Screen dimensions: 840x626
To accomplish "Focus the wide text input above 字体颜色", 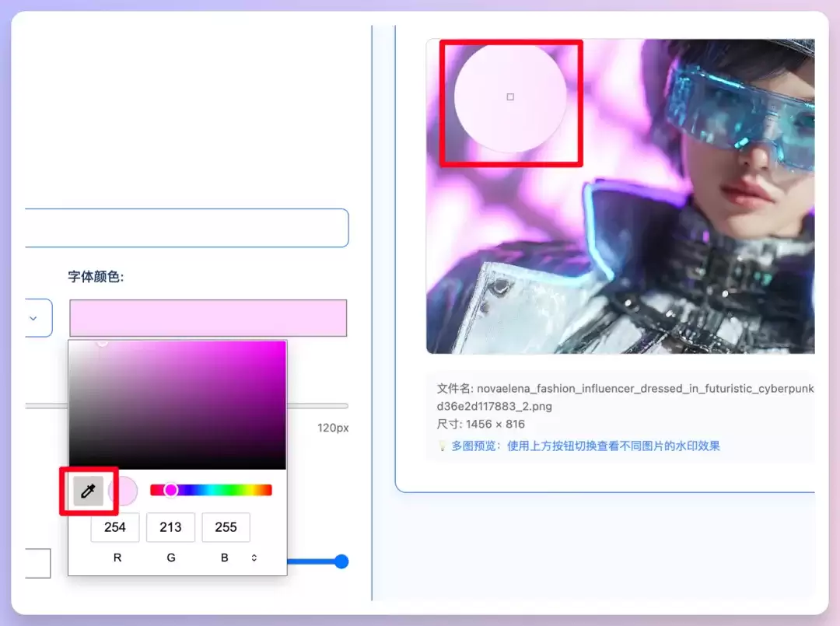I will pyautogui.click(x=187, y=228).
